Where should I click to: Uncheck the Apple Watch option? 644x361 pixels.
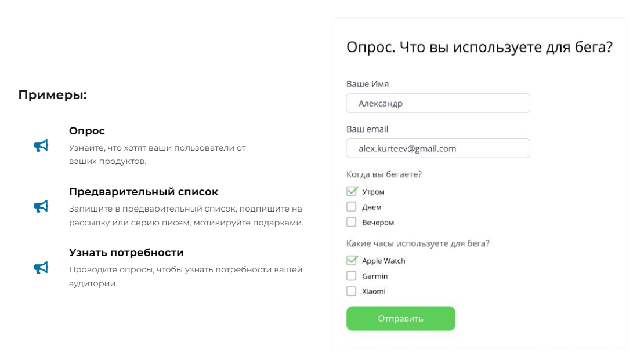[352, 260]
